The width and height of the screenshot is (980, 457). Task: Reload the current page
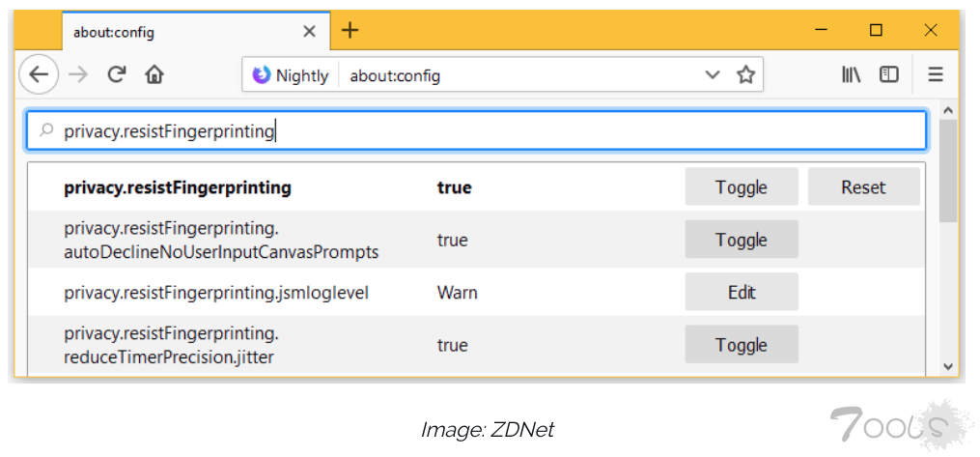click(x=117, y=74)
